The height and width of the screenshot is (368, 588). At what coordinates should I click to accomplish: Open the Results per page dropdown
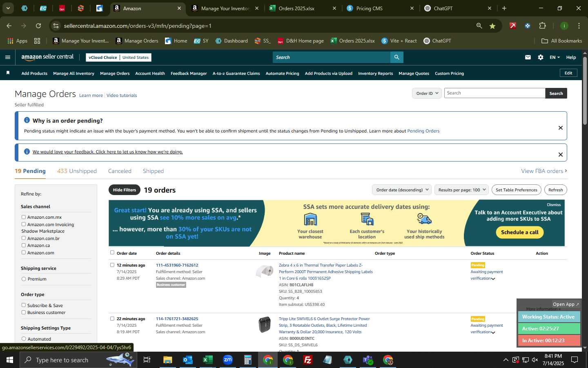[461, 190]
